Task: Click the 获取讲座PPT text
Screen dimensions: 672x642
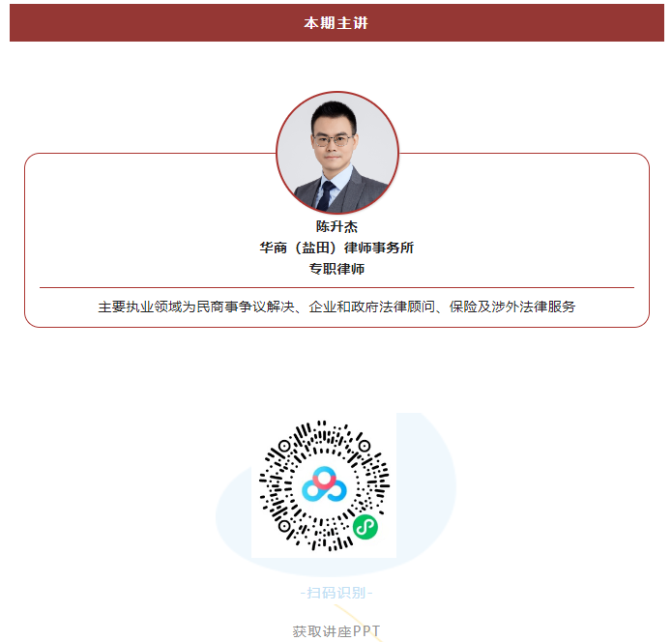Action: (336, 630)
